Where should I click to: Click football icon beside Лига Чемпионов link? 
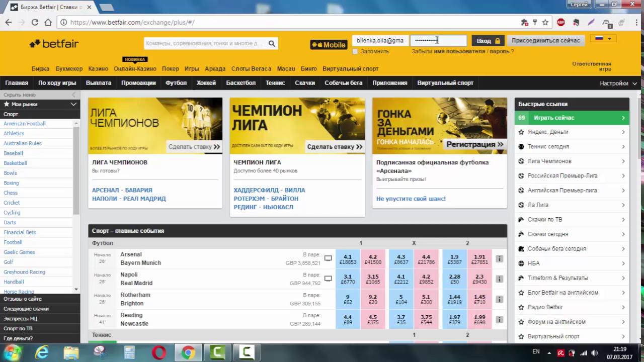(521, 161)
